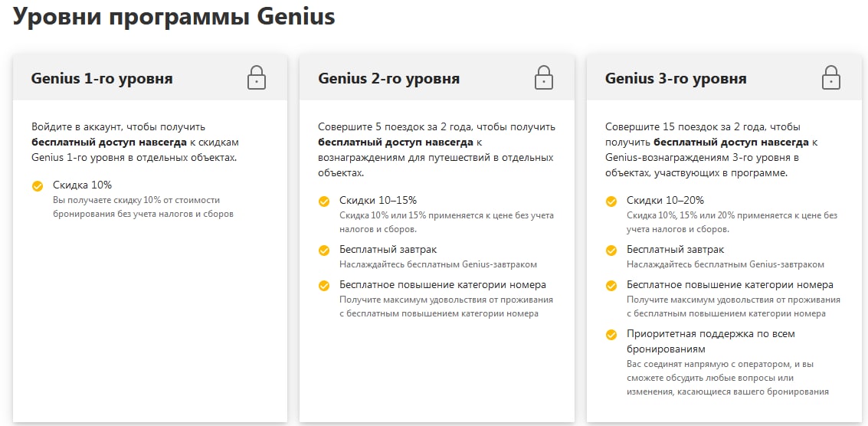Select the Genius 1-го уровня card heading
This screenshot has height=426, width=868.
coord(102,78)
